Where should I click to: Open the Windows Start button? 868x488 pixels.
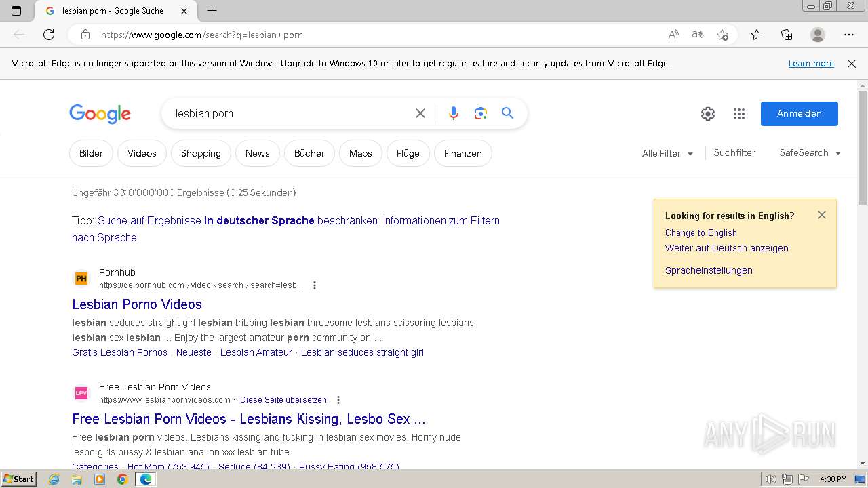(x=18, y=479)
